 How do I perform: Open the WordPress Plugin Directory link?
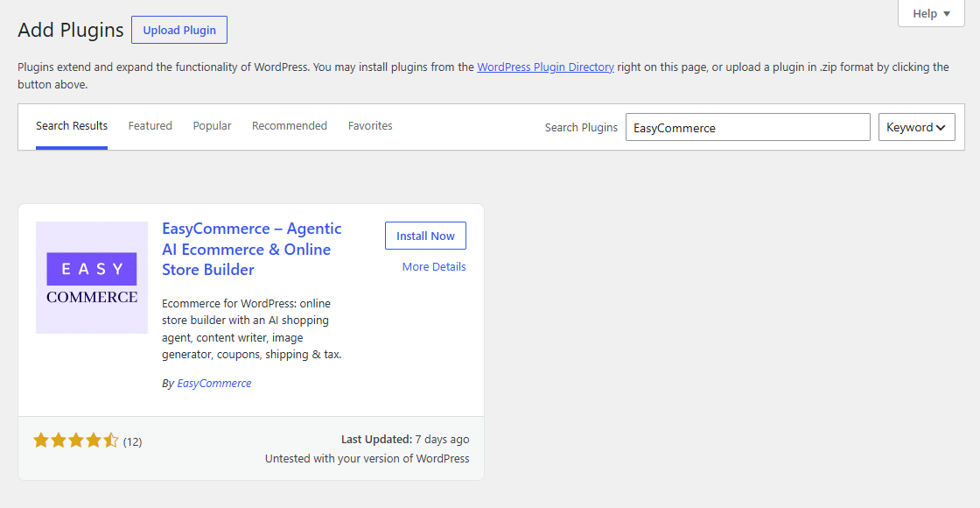(546, 67)
